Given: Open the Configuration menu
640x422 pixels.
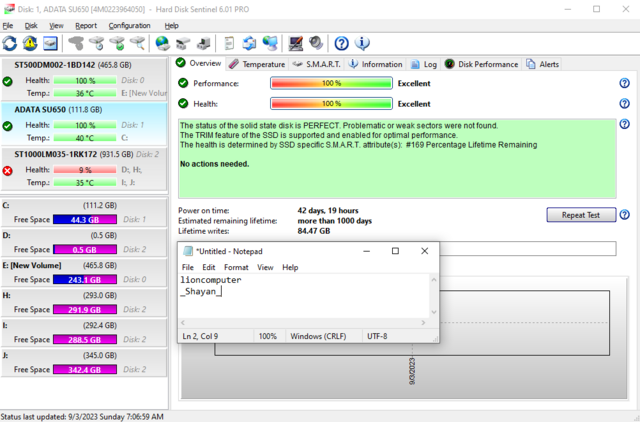Looking at the screenshot, I should 129,25.
